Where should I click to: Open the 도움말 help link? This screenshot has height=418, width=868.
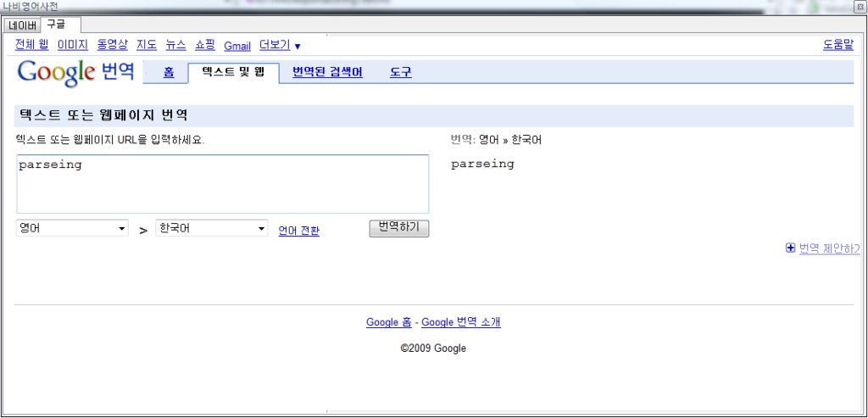tap(838, 46)
